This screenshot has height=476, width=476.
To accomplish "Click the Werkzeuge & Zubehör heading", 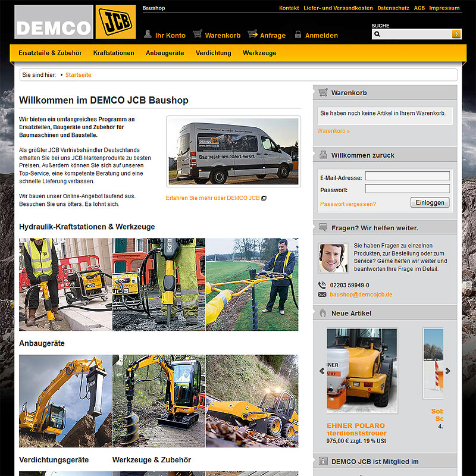I will click(152, 460).
